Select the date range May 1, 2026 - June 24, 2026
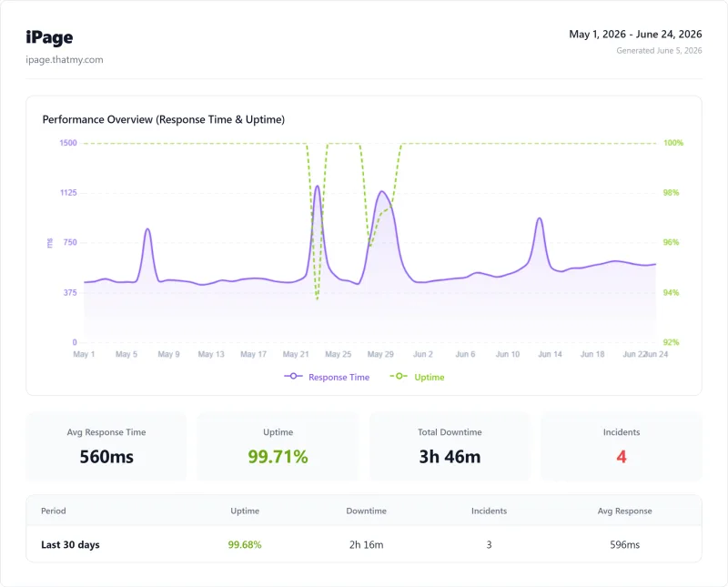This screenshot has width=728, height=587. pyautogui.click(x=635, y=34)
